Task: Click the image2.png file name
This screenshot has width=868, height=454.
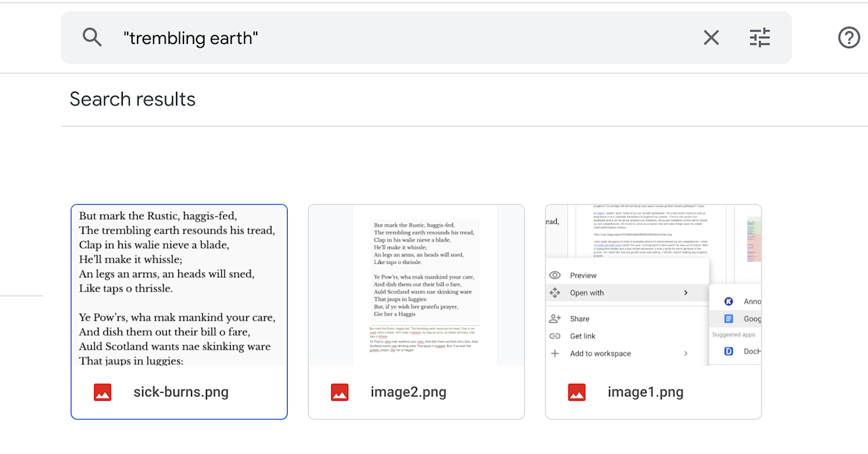Action: (409, 392)
